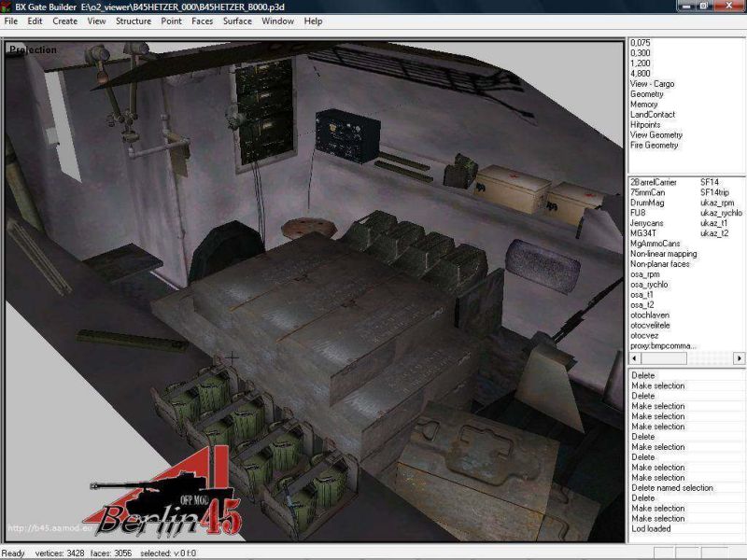Select the 1,200 LOD entry
The height and width of the screenshot is (560, 747).
pos(641,63)
